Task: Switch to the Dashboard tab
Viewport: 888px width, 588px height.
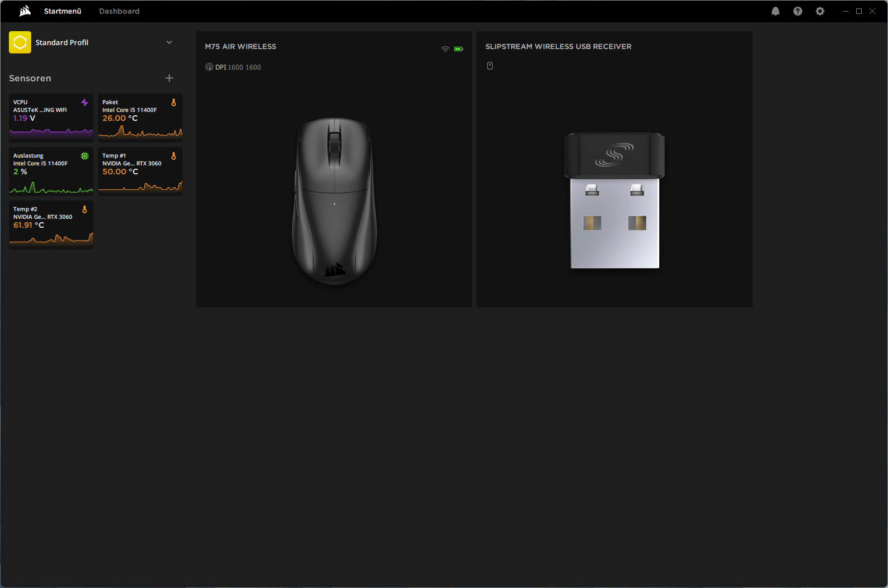Action: (119, 11)
